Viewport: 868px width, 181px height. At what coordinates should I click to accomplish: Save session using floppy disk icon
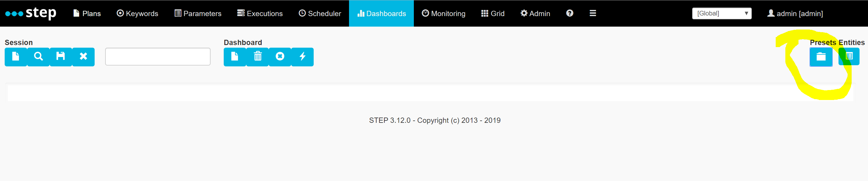[x=61, y=57]
